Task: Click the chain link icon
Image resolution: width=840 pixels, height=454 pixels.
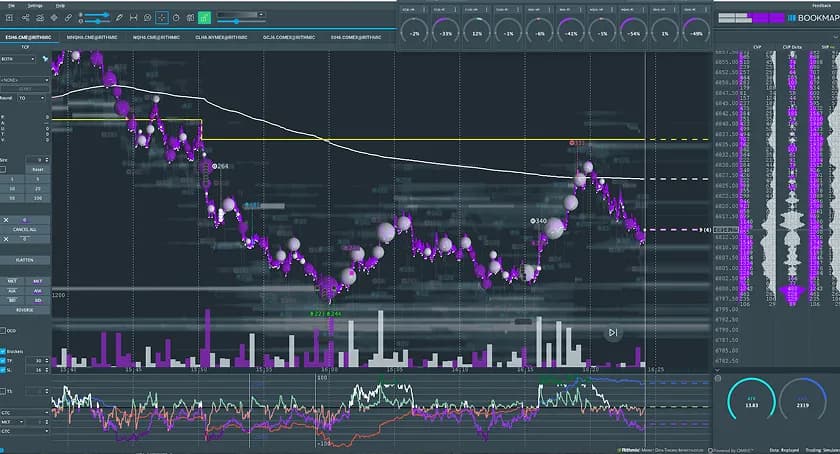Action: [68, 18]
